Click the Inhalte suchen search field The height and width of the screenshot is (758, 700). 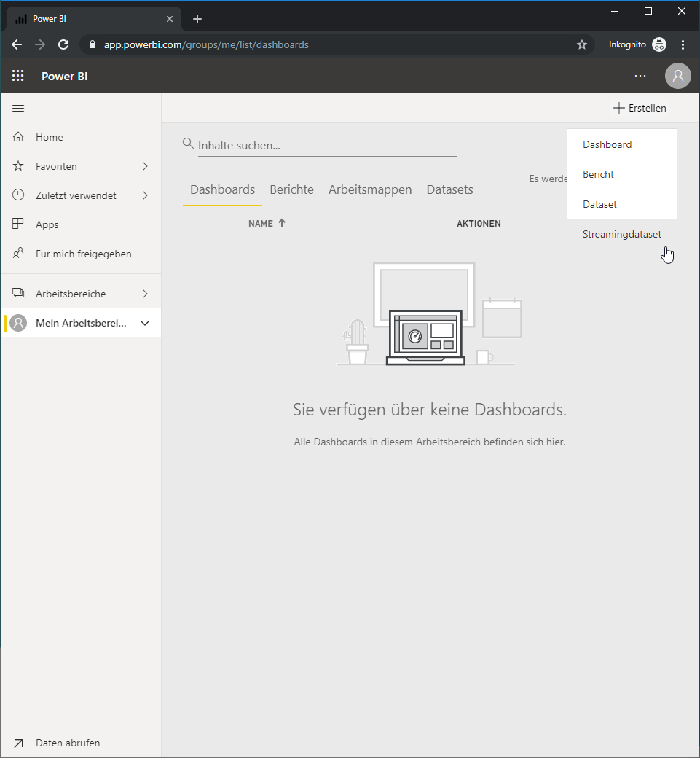(x=327, y=146)
